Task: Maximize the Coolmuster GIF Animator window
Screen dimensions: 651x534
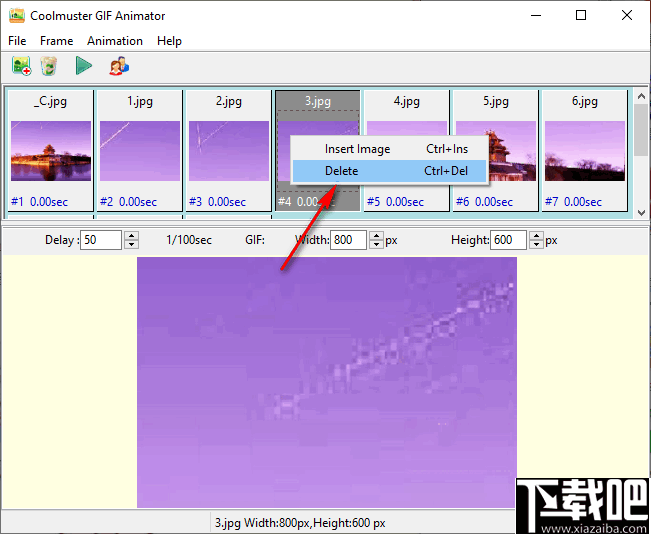Action: tap(581, 15)
